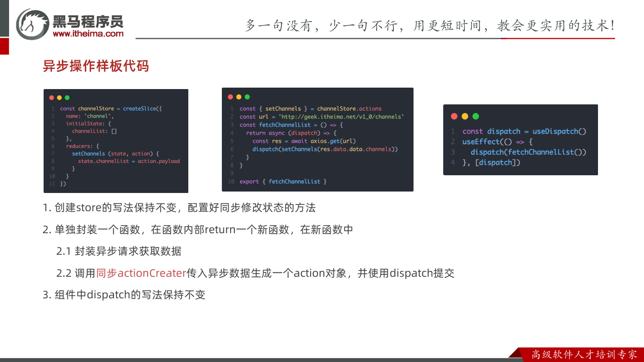
Task: Click the green dot above the createSlice code
Action: (x=67, y=98)
